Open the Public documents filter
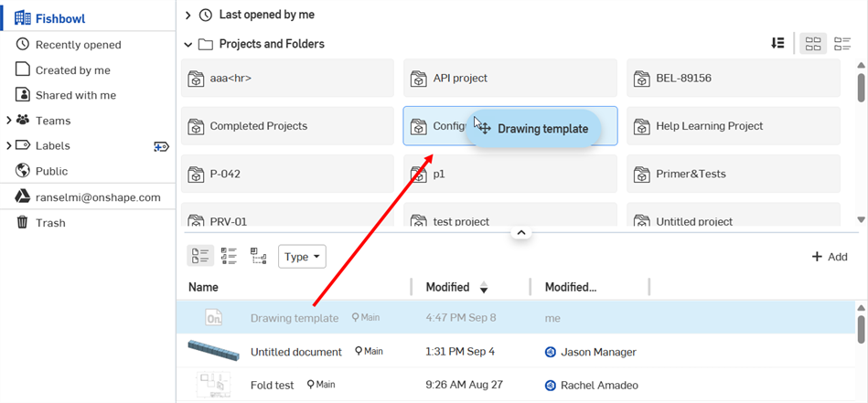The image size is (868, 403). pyautogui.click(x=51, y=171)
